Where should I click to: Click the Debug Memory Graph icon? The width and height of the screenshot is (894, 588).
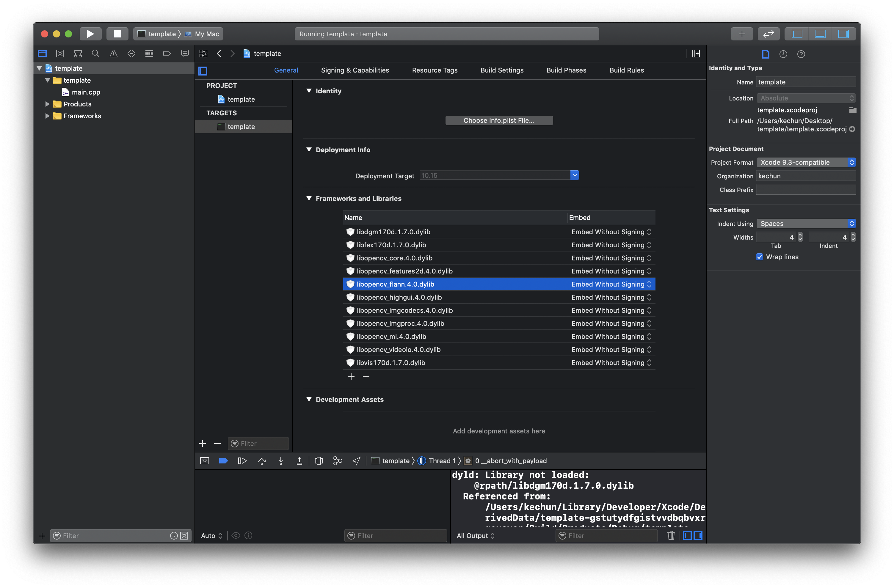[x=337, y=461]
